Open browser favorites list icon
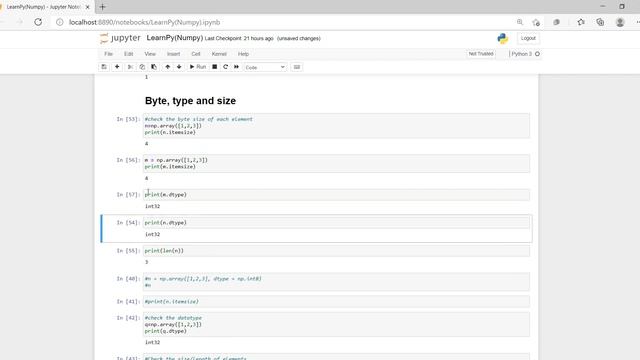 (581, 22)
